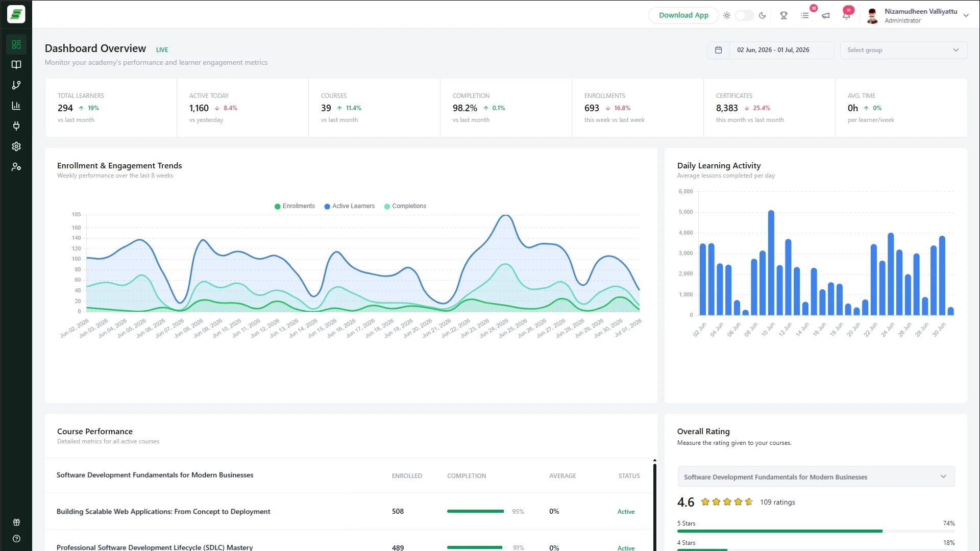Open the user management icon in sidebar
The image size is (980, 551).
(16, 167)
